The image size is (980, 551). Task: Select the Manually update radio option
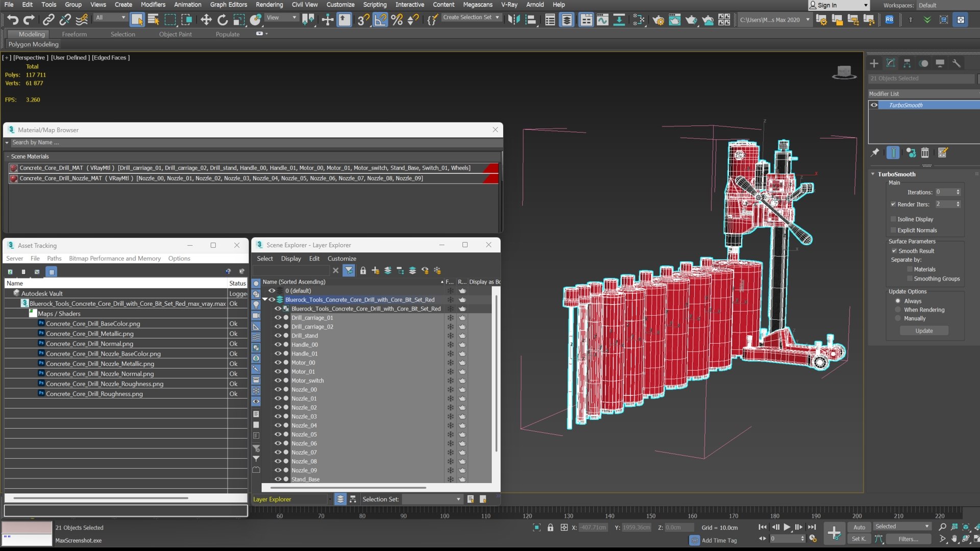pos(898,318)
